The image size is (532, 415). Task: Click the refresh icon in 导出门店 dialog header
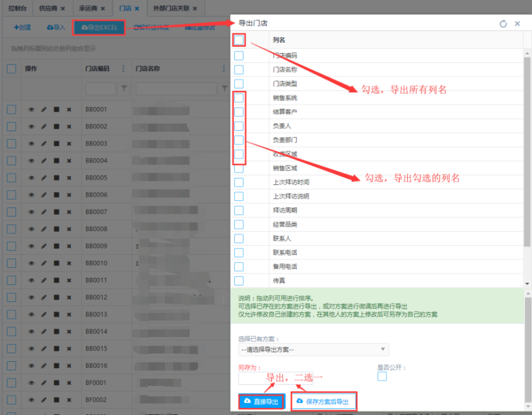click(503, 24)
